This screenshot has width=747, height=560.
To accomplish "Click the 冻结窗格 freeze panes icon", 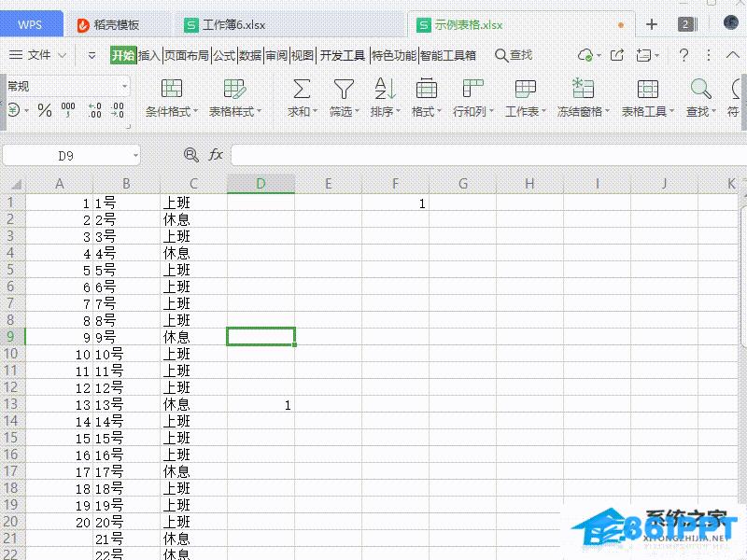I will [583, 89].
